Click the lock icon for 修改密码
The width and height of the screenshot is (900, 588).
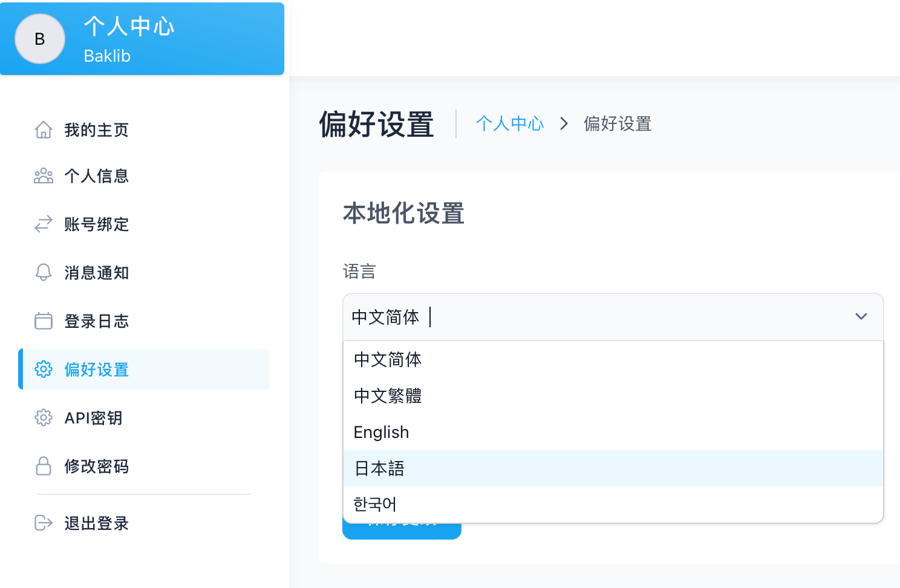pos(44,466)
